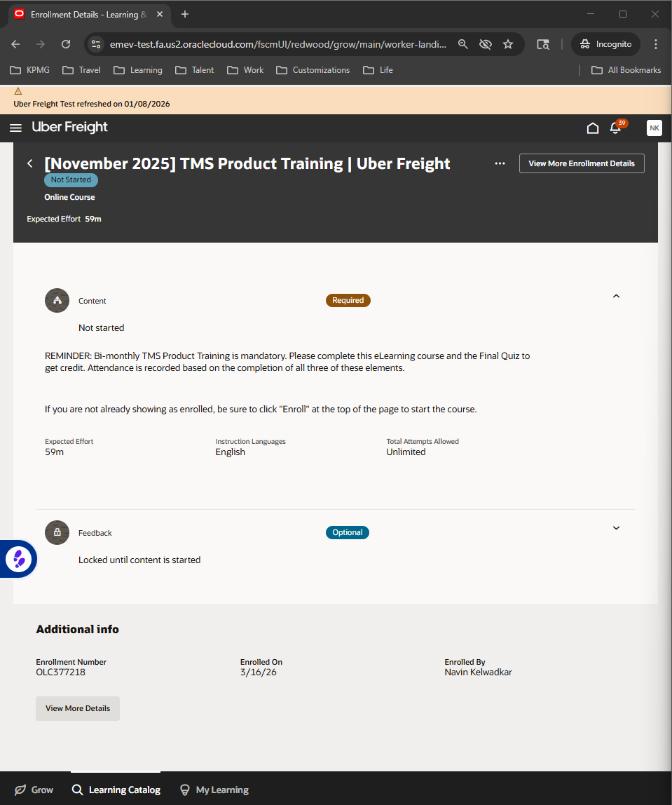The width and height of the screenshot is (672, 805).
Task: Collapse the Content section
Action: pos(616,296)
